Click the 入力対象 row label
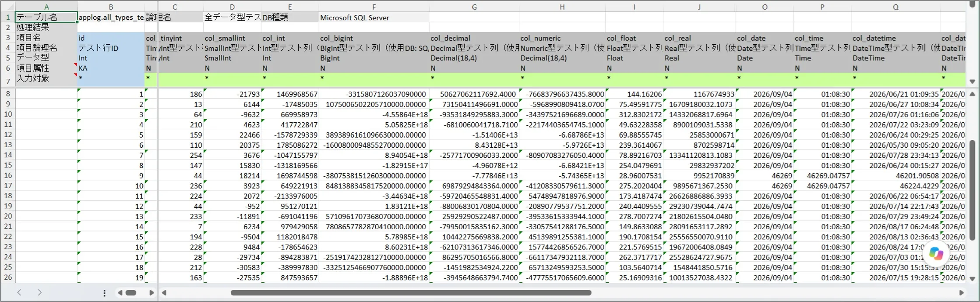Viewport: 980px width, 302px height. (46, 78)
